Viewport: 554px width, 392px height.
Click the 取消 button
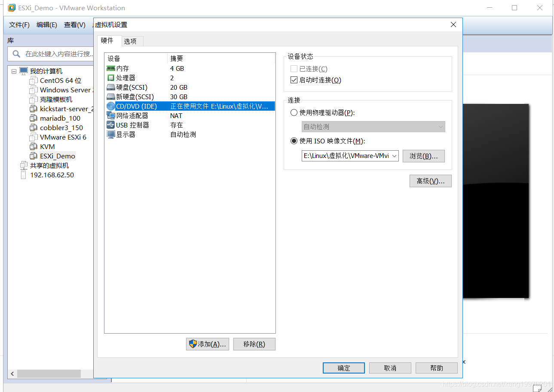point(390,368)
